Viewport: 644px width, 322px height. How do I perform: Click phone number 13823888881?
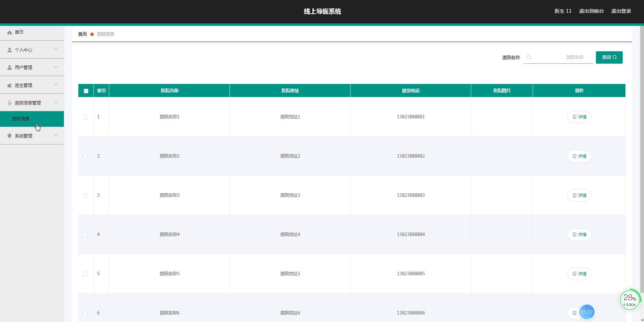tap(411, 117)
